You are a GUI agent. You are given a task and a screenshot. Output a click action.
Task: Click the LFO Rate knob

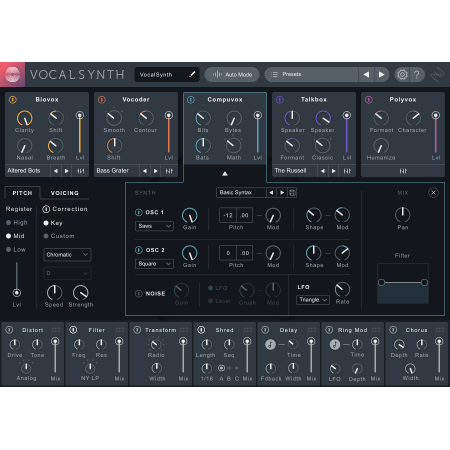pyautogui.click(x=342, y=289)
